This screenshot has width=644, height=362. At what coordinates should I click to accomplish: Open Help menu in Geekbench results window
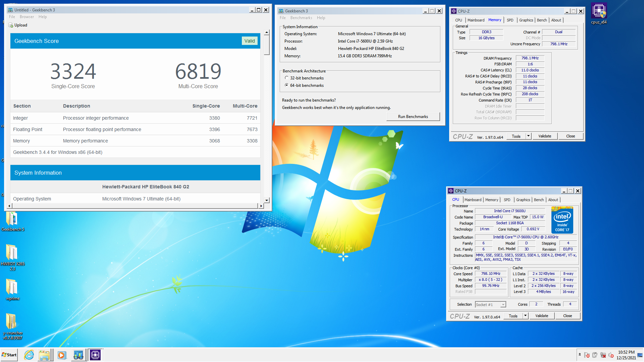coord(43,17)
